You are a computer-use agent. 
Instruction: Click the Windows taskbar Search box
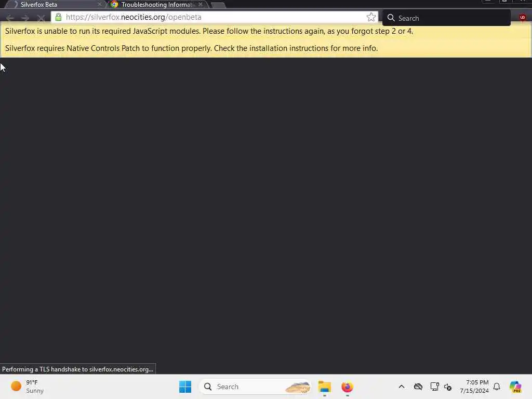click(x=255, y=387)
